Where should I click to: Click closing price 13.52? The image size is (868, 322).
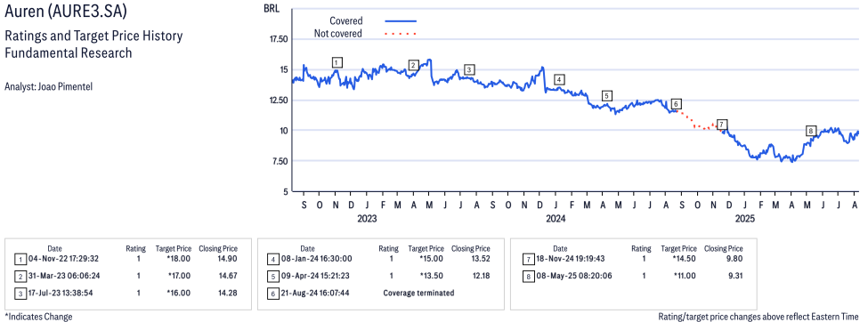pos(480,259)
